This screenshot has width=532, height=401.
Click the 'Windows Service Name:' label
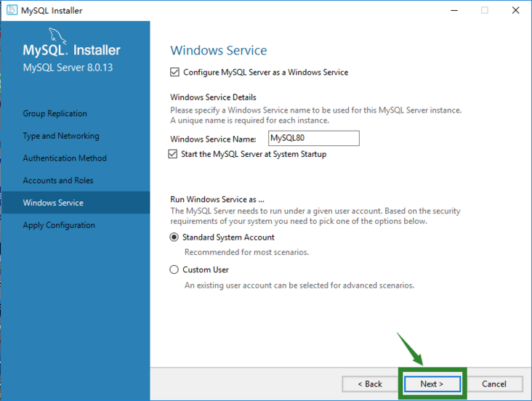213,139
